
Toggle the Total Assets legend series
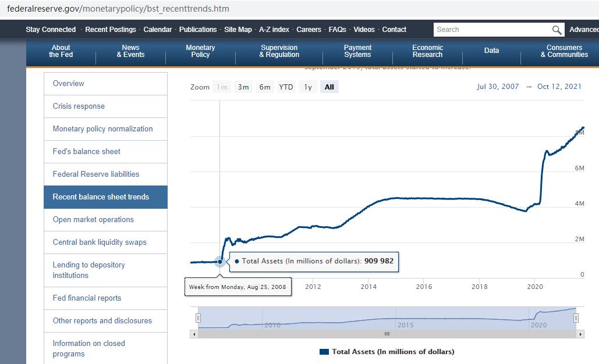click(387, 352)
